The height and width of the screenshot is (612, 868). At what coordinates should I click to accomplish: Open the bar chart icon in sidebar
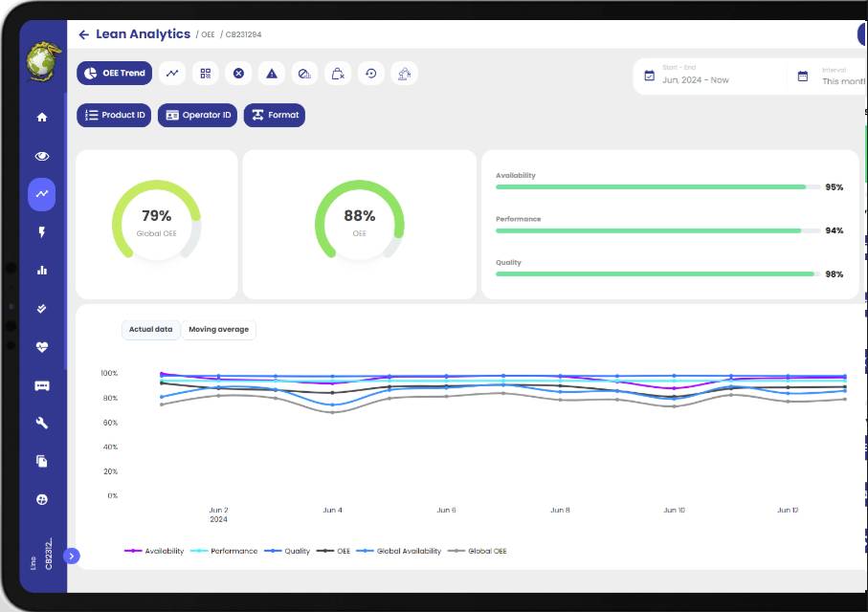point(42,270)
